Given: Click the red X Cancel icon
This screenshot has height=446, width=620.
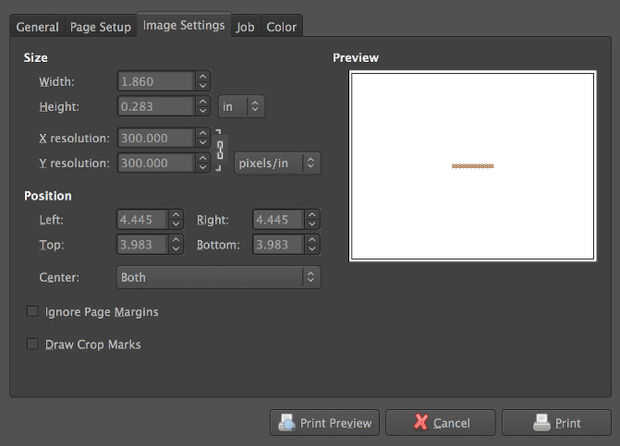Looking at the screenshot, I should (x=421, y=422).
